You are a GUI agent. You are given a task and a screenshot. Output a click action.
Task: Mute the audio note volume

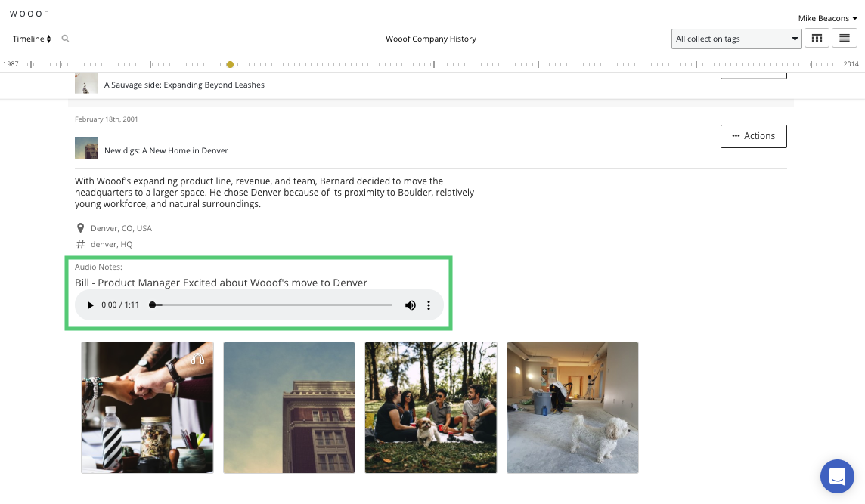pos(411,305)
